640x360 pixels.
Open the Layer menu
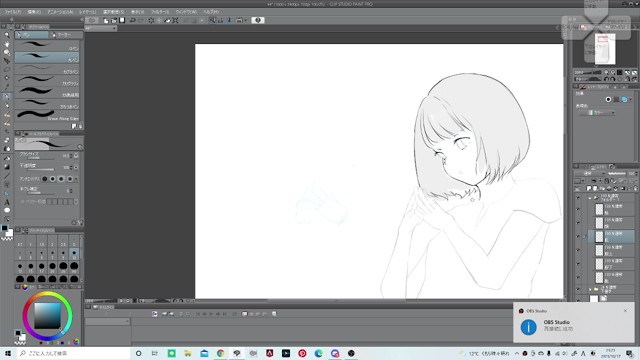click(x=87, y=12)
